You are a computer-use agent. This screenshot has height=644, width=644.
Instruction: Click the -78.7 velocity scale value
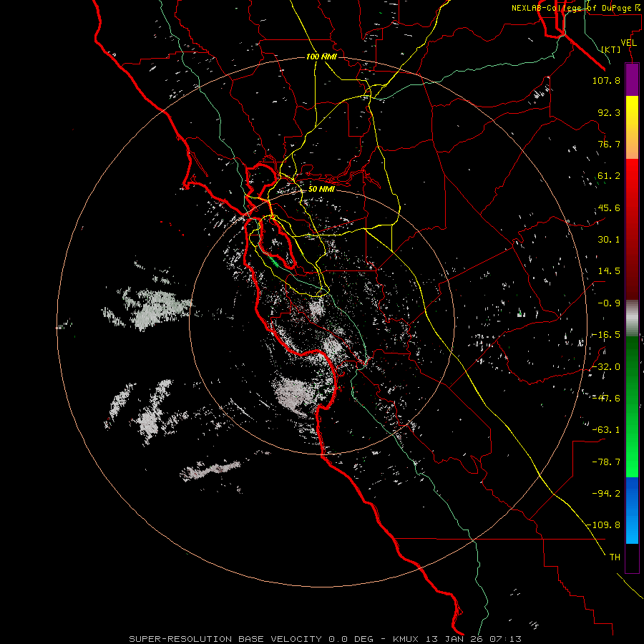click(x=606, y=462)
